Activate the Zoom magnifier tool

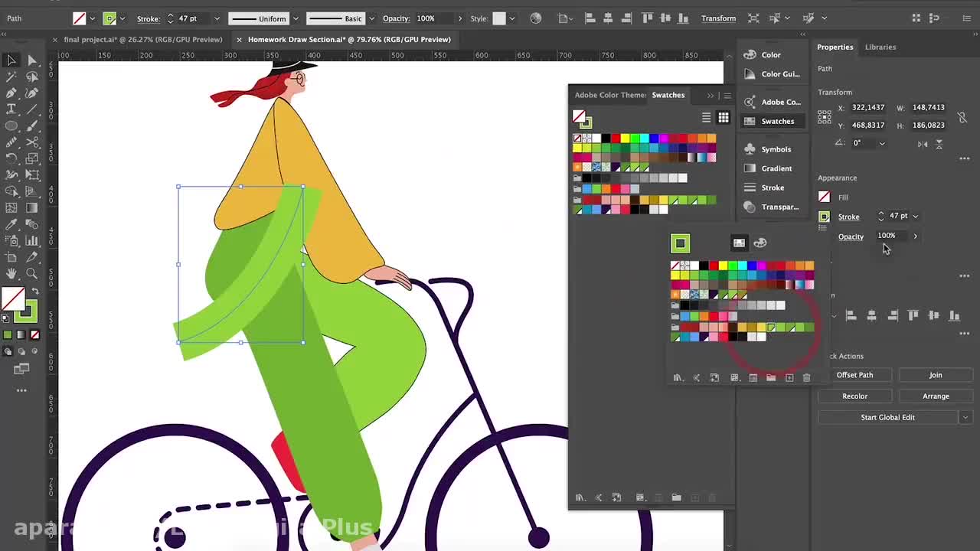click(x=32, y=273)
